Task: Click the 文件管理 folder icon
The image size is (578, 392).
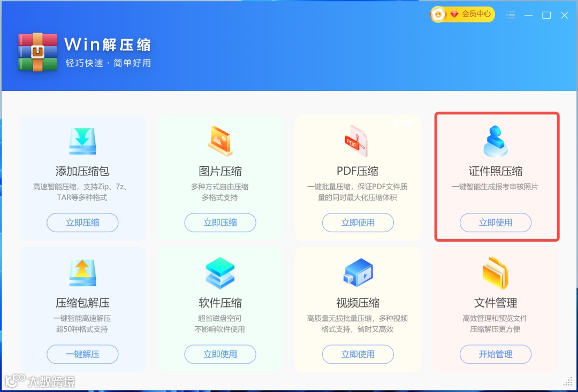Action: tap(496, 273)
